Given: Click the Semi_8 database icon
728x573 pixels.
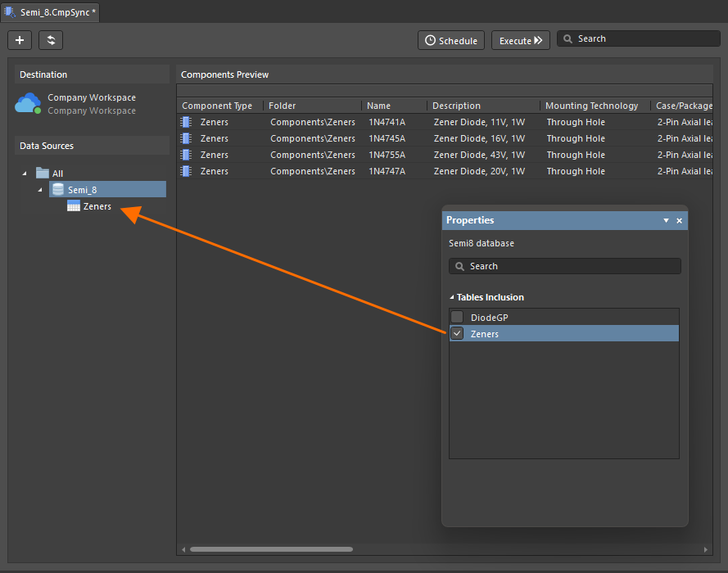Looking at the screenshot, I should [x=57, y=190].
